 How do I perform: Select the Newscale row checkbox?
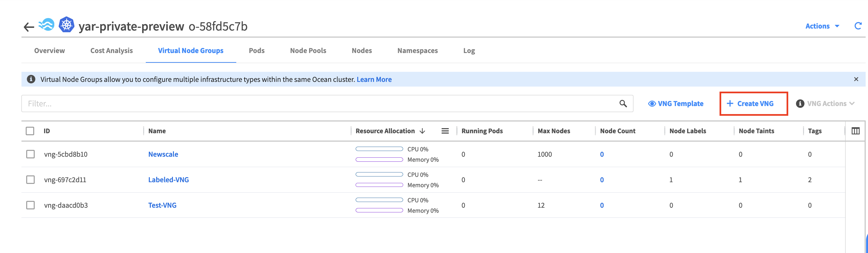click(30, 154)
